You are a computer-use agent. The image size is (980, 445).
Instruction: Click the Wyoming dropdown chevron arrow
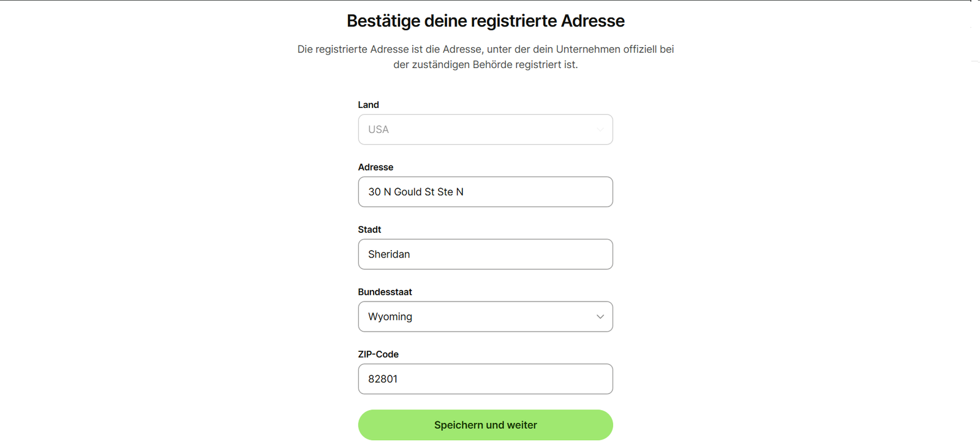[x=600, y=317]
